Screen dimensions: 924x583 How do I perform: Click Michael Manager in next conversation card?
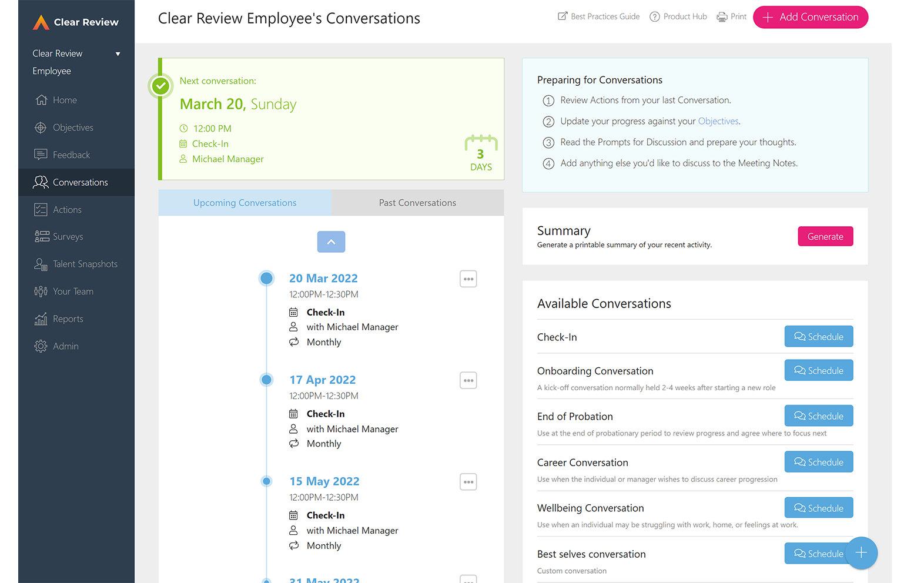pyautogui.click(x=228, y=159)
